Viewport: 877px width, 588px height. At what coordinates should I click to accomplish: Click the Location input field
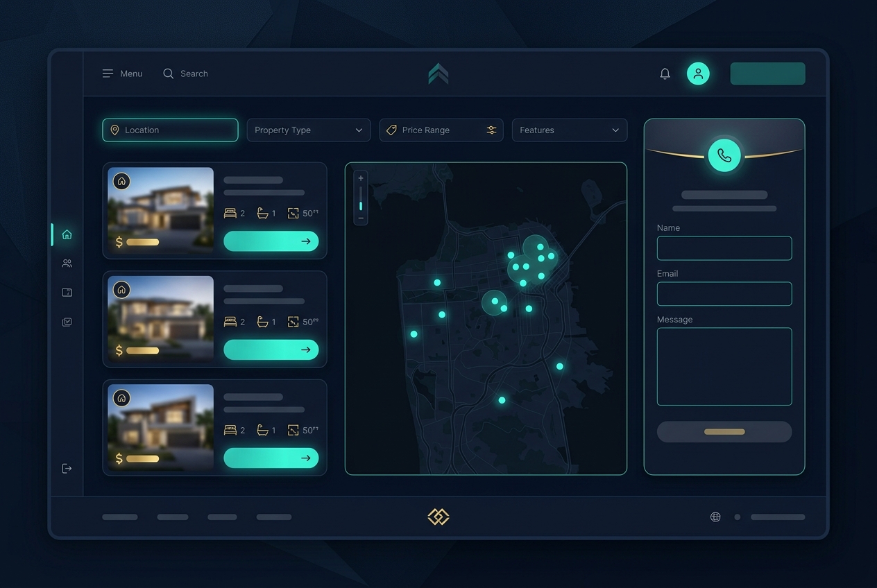pyautogui.click(x=170, y=130)
